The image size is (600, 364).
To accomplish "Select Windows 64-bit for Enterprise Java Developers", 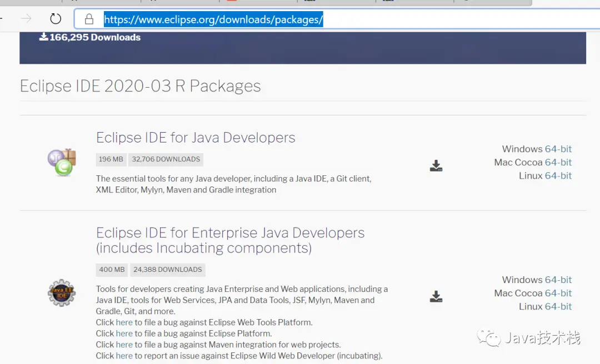I will [x=558, y=280].
